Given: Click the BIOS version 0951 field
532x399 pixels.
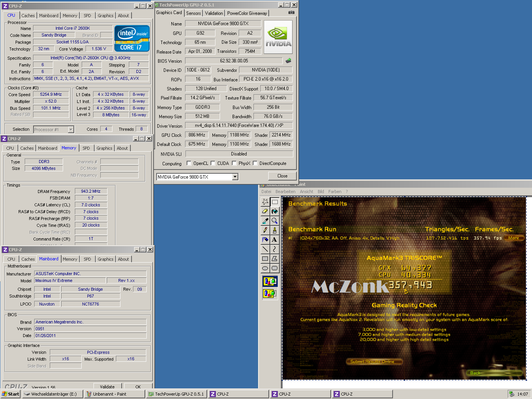Looking at the screenshot, I should (x=90, y=329).
